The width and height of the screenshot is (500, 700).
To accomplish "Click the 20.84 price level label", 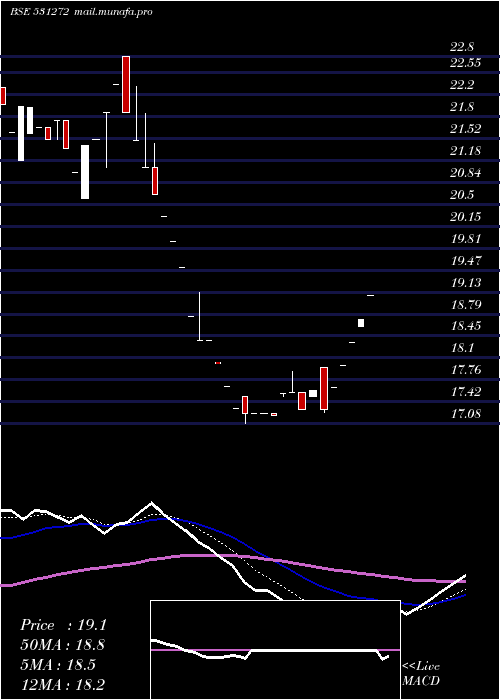I will point(466,172).
